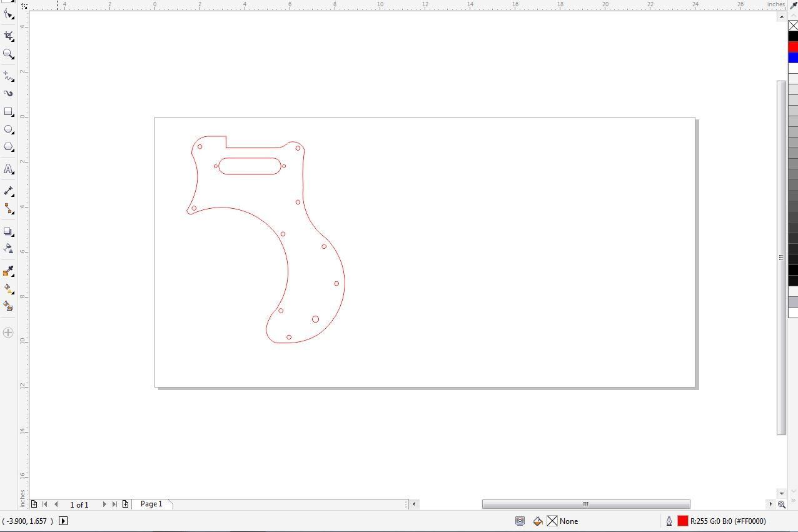
Task: Click the Zoom navigator icon at scrollbar corner
Action: pos(782,504)
